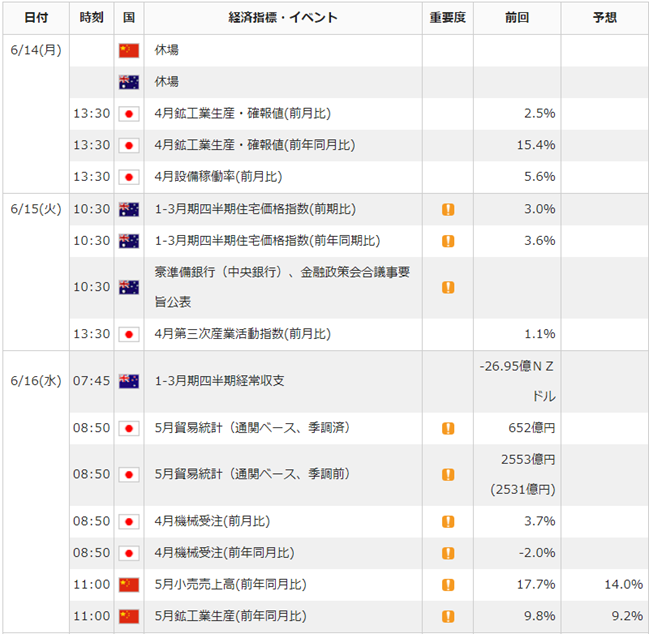Click the importance mark for 5月貿易統計 季調前
The image size is (649, 634).
[x=448, y=475]
